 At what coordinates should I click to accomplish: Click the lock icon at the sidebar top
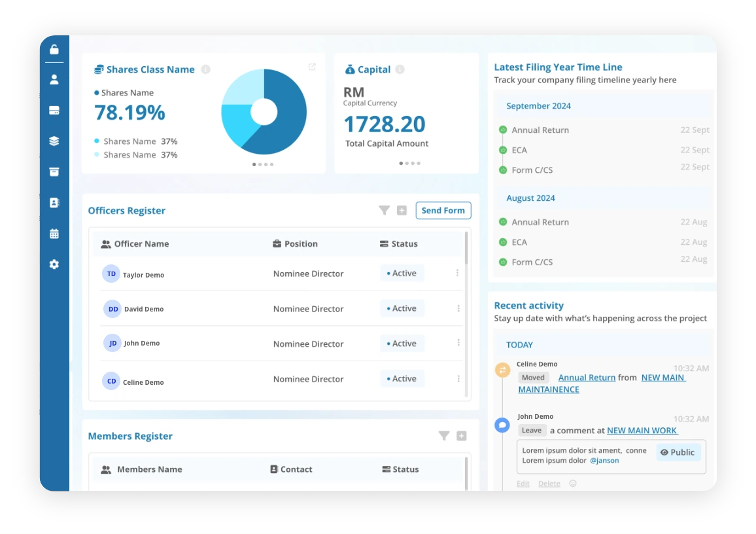[x=54, y=48]
